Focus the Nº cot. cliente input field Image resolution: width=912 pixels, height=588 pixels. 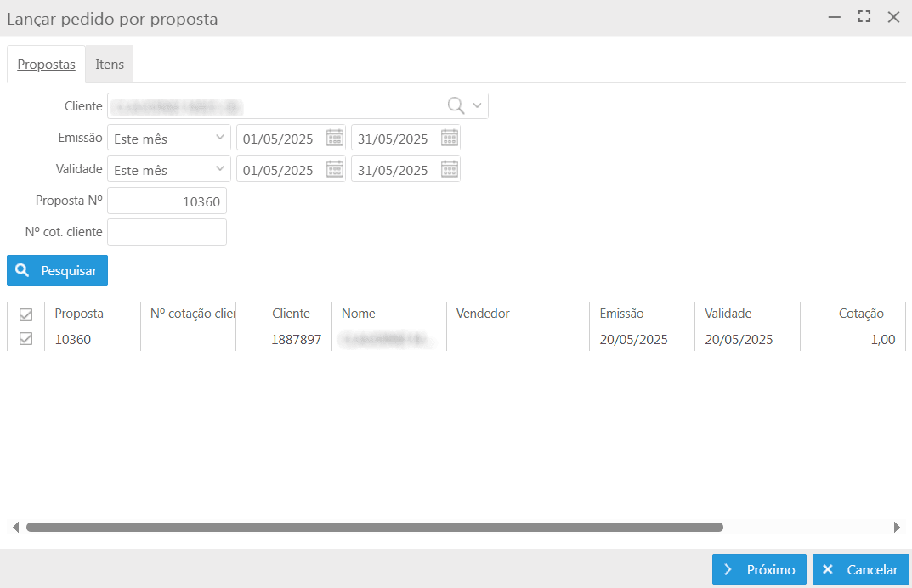click(167, 232)
